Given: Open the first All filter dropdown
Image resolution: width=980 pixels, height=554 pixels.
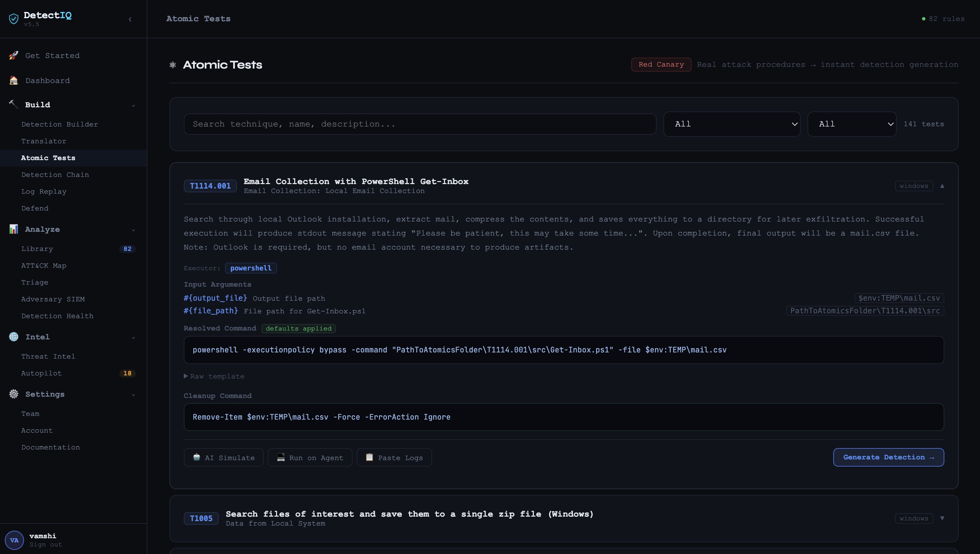Looking at the screenshot, I should [x=731, y=124].
